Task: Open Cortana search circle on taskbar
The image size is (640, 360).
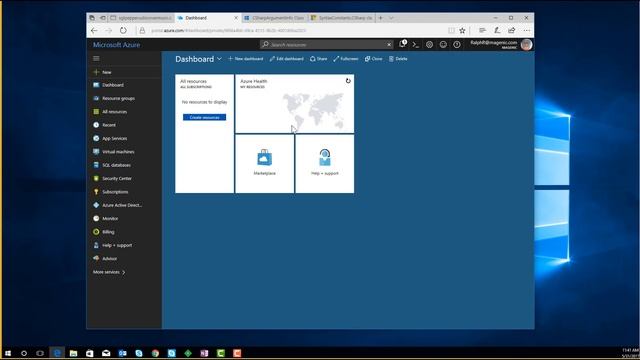Action: [24, 353]
